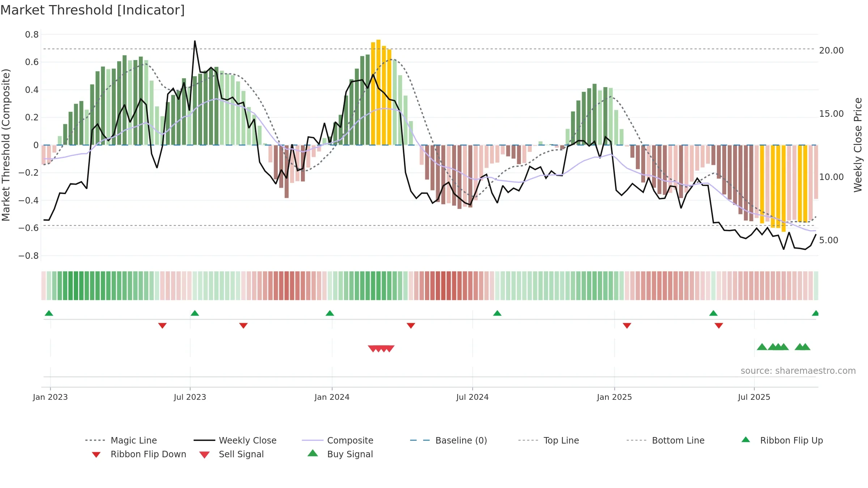Screen dimensions: 868x488
Task: Hide the Composite line via legend
Action: [337, 440]
